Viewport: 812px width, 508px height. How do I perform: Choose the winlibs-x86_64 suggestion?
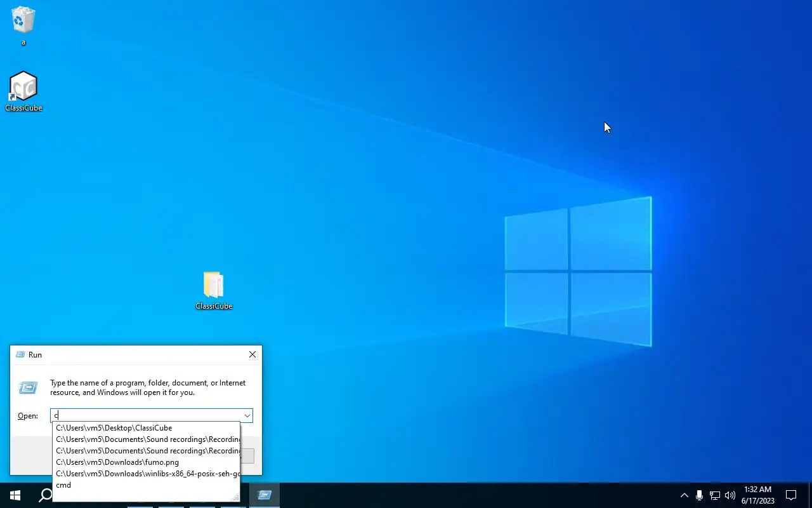(x=146, y=474)
